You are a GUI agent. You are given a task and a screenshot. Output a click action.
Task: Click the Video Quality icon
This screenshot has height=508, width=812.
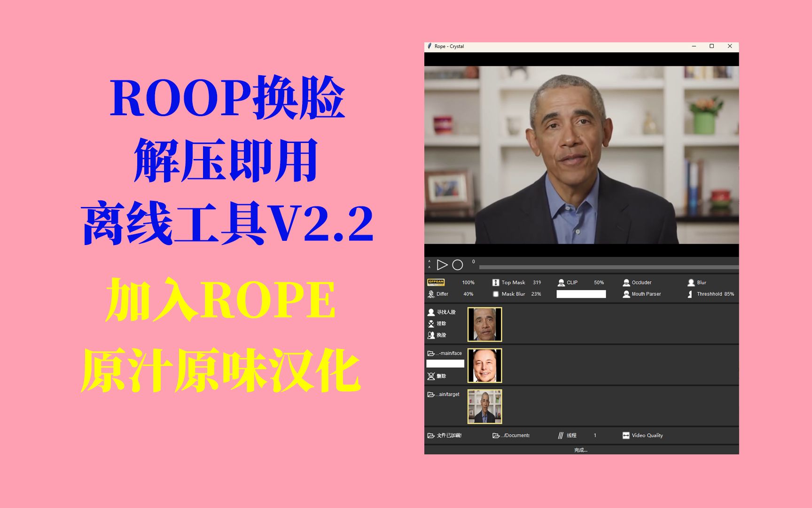click(626, 435)
